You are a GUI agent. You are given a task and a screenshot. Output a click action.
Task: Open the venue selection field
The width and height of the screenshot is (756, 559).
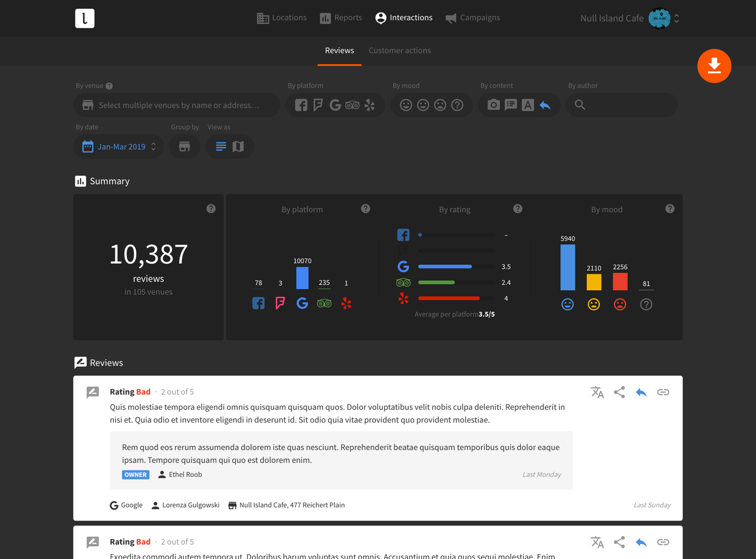coord(178,105)
